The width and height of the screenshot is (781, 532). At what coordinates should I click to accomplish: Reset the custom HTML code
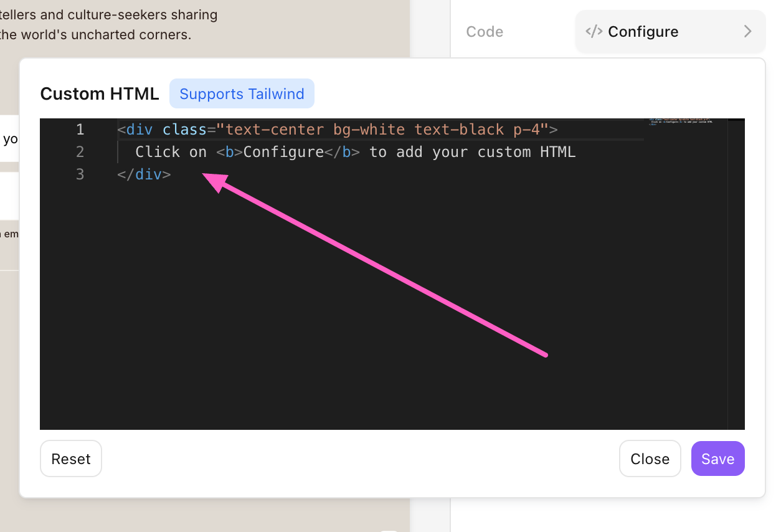(71, 458)
